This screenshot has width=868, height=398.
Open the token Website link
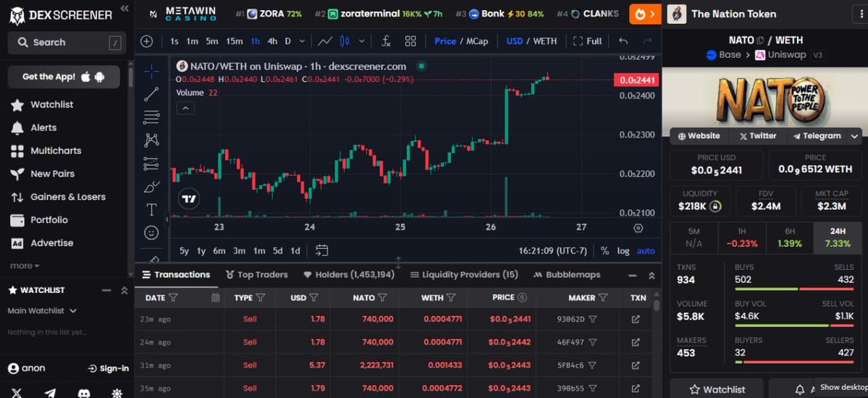click(699, 136)
